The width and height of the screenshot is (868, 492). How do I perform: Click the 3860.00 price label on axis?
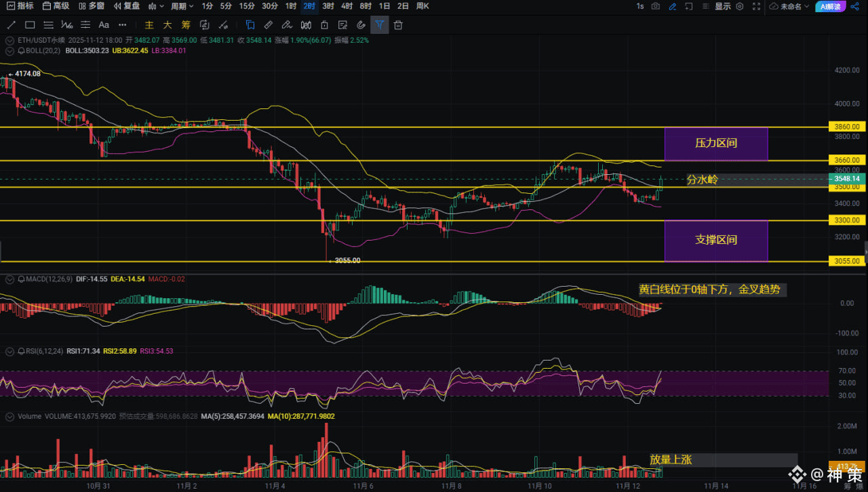(x=848, y=127)
